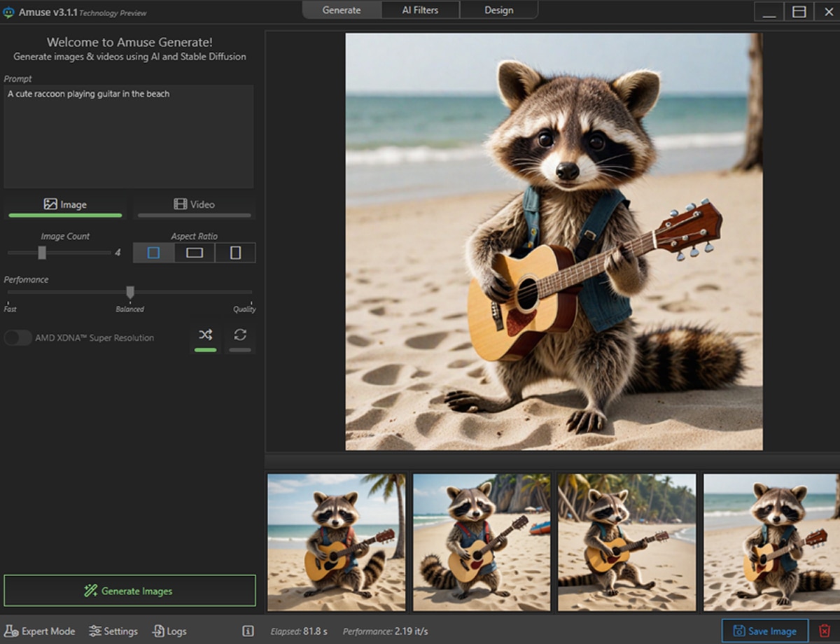The width and height of the screenshot is (840, 644).
Task: Open the AI Filters tab
Action: point(421,10)
